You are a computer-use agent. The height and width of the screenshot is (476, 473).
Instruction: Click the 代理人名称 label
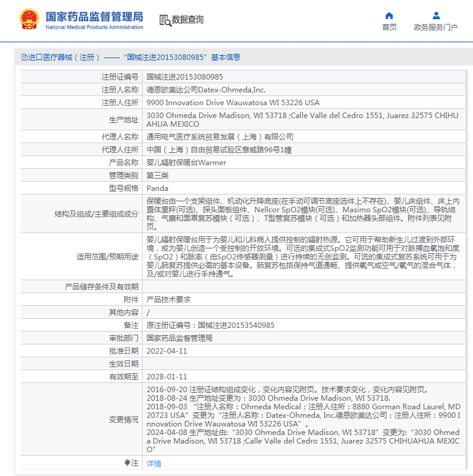pos(120,137)
